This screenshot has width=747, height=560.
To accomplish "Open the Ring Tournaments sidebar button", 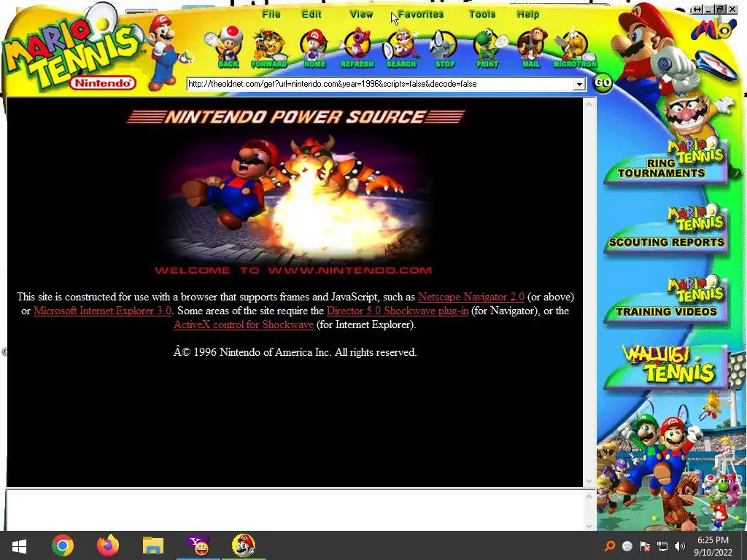I will (x=665, y=162).
